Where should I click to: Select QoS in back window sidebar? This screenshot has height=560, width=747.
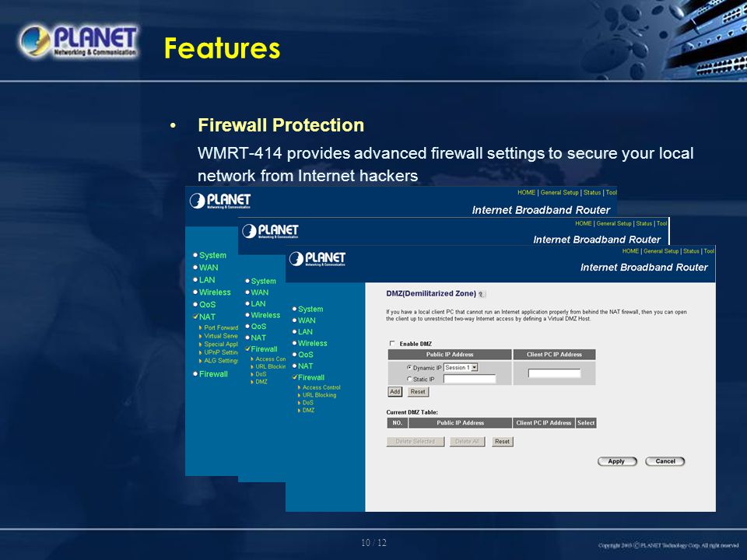pyautogui.click(x=207, y=305)
